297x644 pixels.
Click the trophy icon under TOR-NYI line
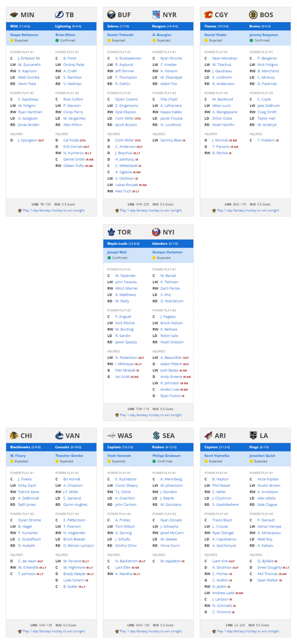point(117,415)
